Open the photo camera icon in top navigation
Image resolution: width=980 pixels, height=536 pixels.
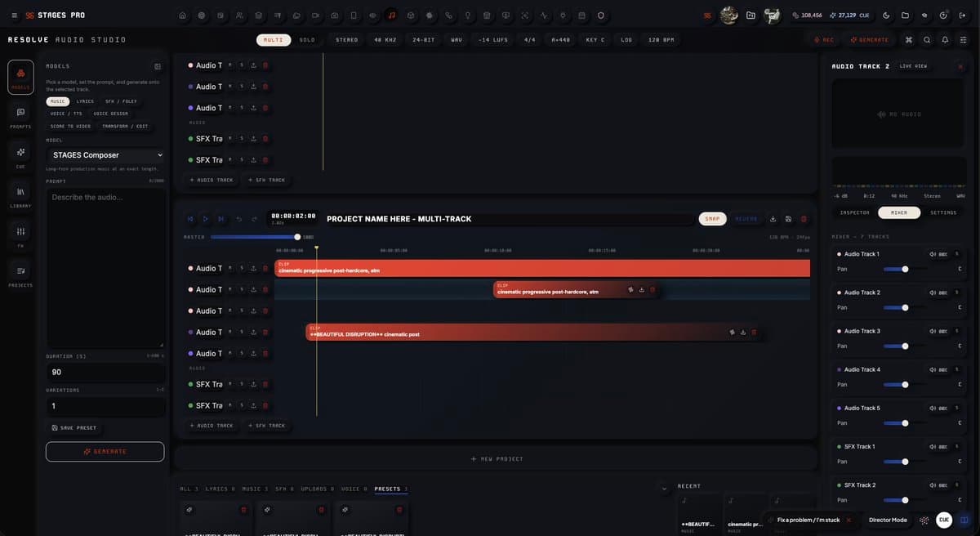(x=335, y=16)
